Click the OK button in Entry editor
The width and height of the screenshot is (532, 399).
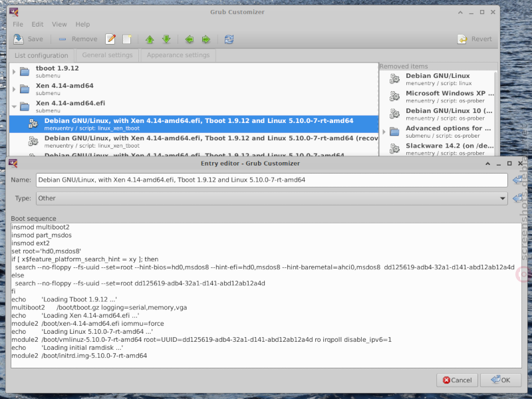coord(501,380)
